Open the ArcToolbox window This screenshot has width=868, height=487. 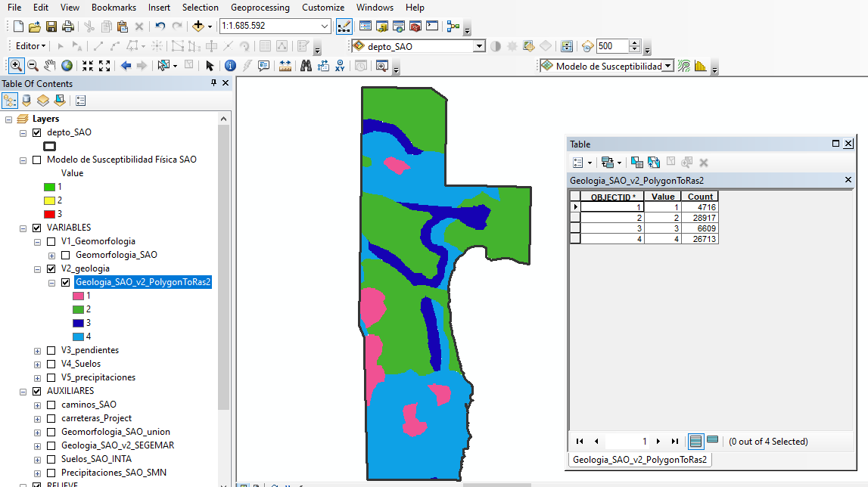[x=415, y=26]
